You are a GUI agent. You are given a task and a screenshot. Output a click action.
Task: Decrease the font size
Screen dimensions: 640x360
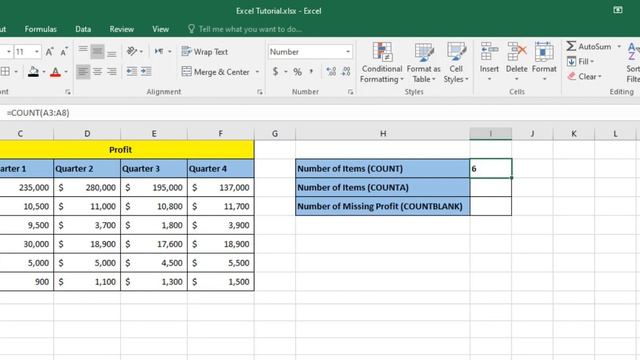[x=64, y=52]
